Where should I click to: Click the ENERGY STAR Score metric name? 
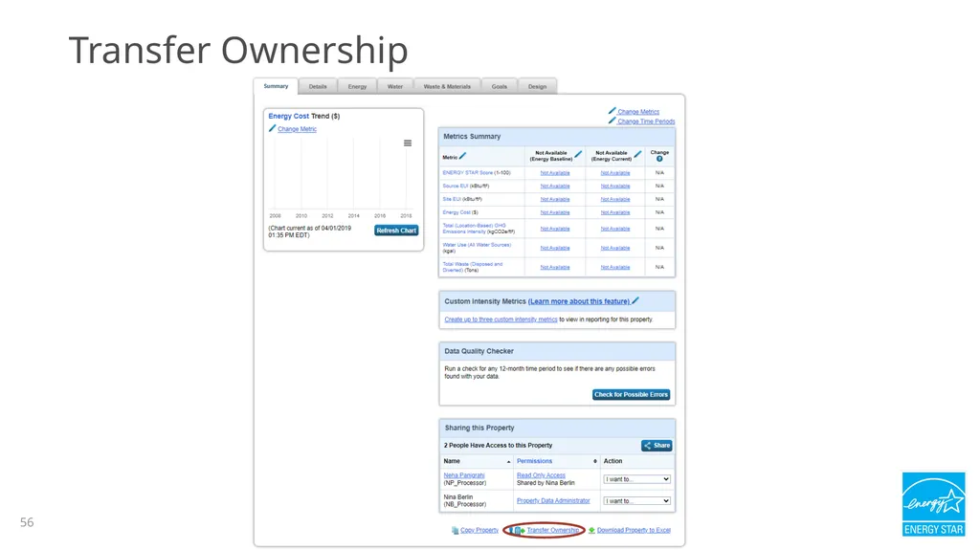(467, 172)
